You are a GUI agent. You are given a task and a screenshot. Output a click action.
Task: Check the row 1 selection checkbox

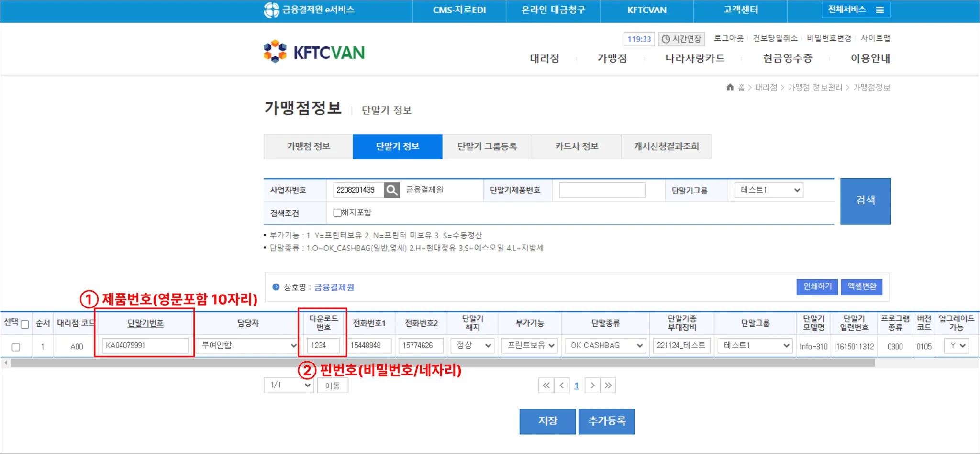[16, 347]
